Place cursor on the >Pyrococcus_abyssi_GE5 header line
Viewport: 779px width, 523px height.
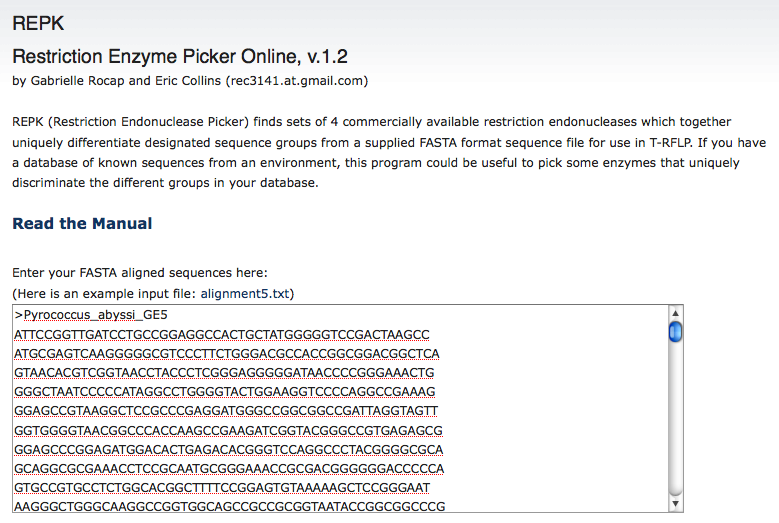[x=91, y=315]
